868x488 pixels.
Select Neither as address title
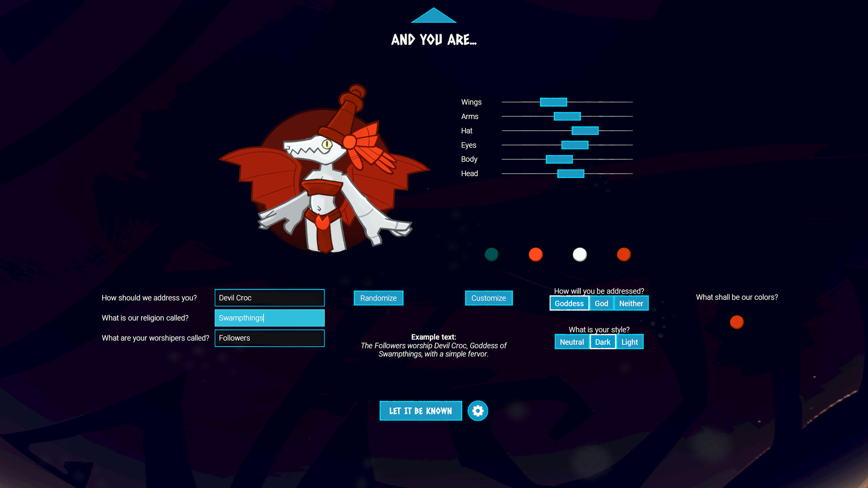630,303
